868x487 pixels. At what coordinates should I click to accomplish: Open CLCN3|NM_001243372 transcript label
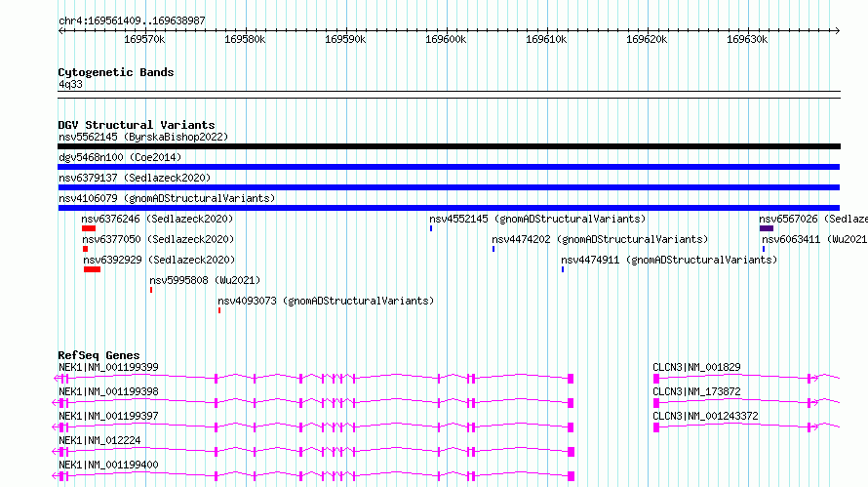(705, 416)
